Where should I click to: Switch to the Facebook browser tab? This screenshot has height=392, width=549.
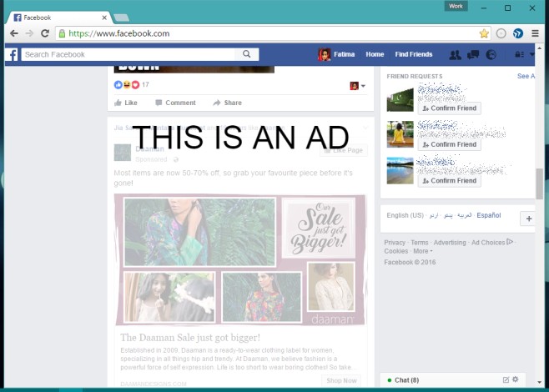[x=59, y=18]
